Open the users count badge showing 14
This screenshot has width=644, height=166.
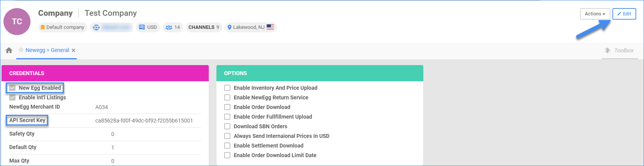point(173,27)
